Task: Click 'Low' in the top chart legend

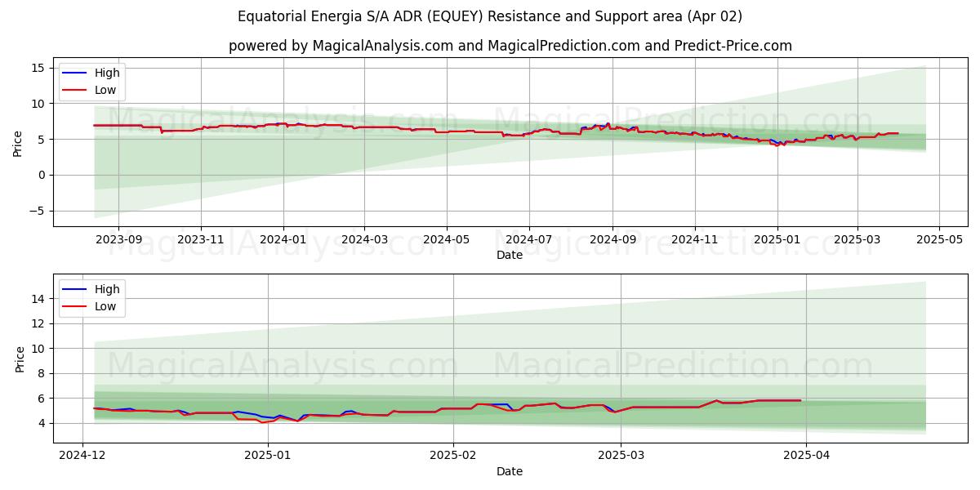Action: (105, 90)
